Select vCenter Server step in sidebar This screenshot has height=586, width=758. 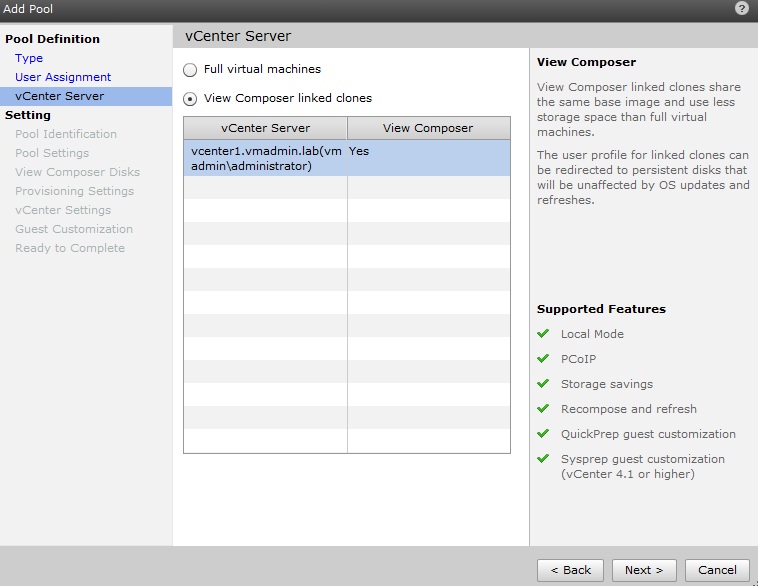pyautogui.click(x=86, y=96)
